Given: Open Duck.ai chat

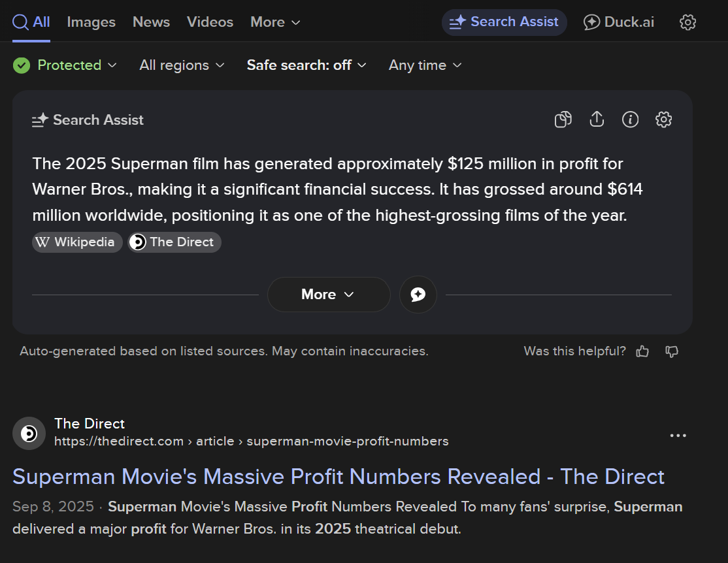Looking at the screenshot, I should point(618,22).
